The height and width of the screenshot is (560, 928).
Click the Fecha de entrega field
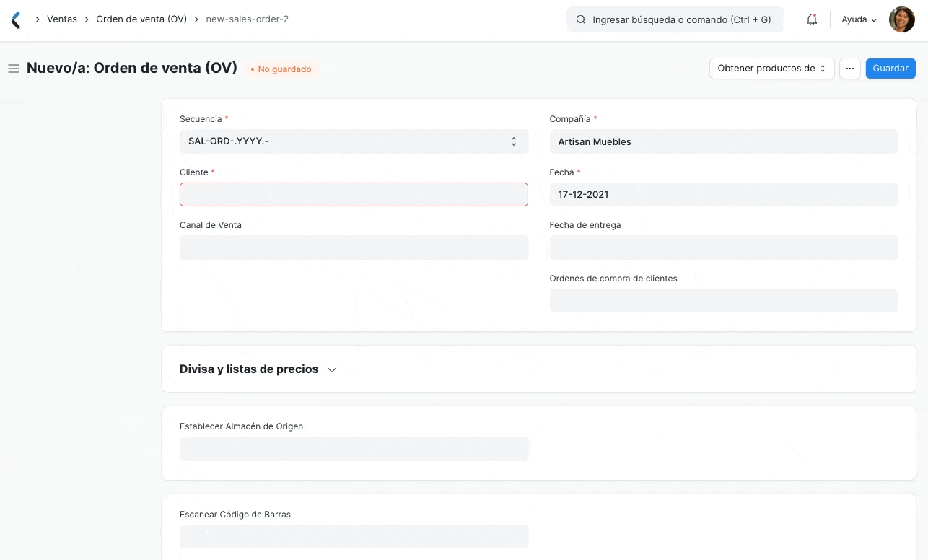pyautogui.click(x=724, y=247)
